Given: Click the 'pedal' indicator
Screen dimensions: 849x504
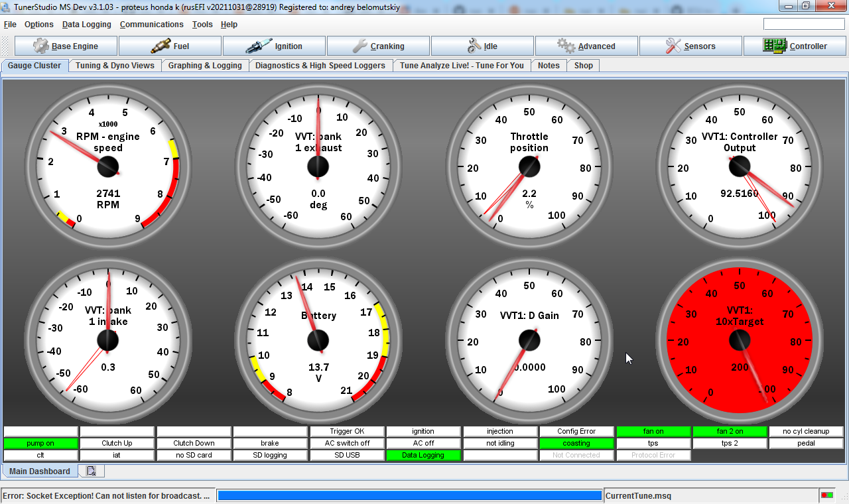Looking at the screenshot, I should pos(806,443).
